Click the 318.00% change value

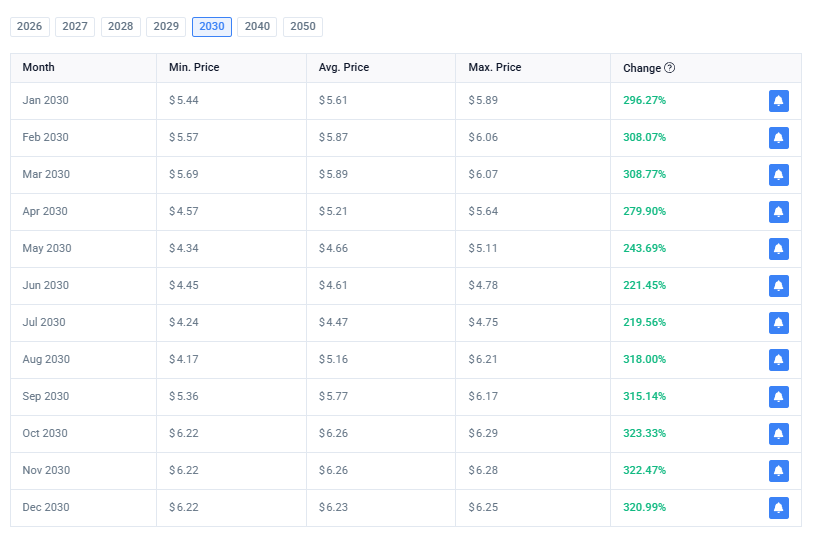tap(644, 359)
